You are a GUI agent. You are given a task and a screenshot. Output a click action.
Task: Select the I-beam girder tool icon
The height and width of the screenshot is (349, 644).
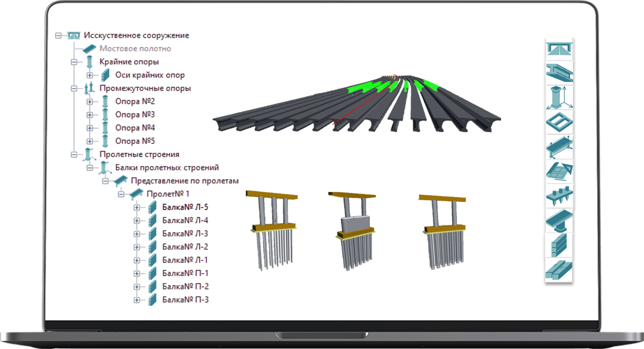(x=559, y=73)
